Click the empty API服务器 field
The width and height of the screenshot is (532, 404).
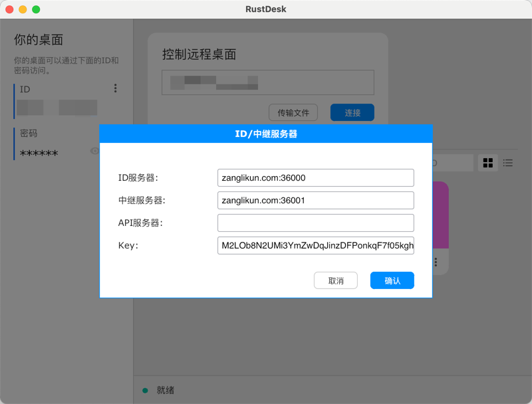point(315,223)
